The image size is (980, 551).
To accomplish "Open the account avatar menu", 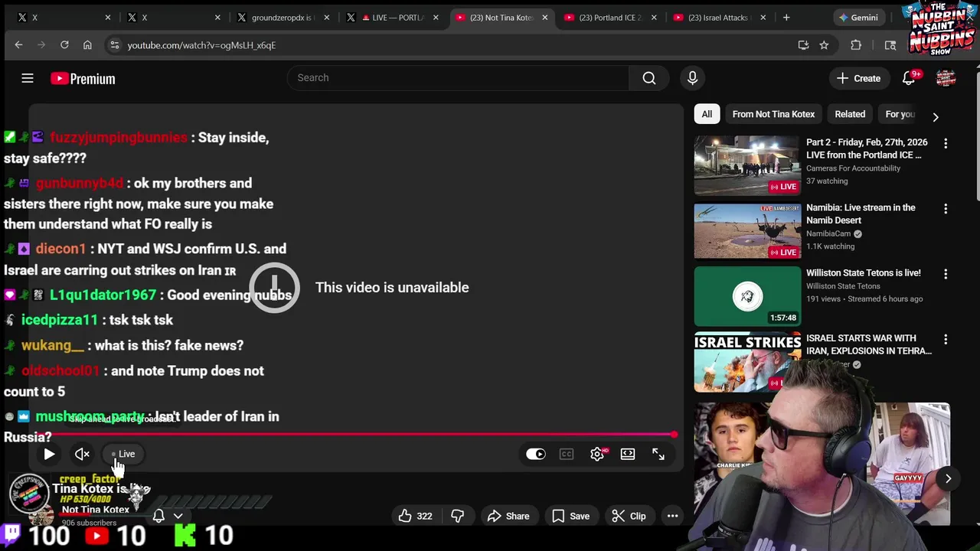I will [946, 78].
